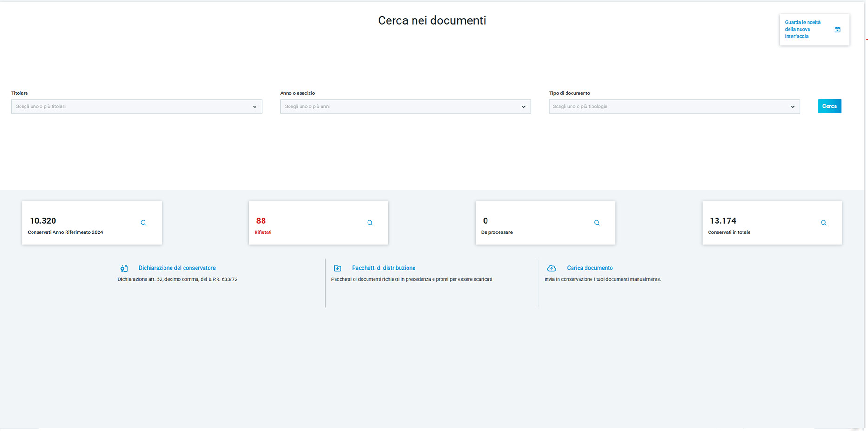The height and width of the screenshot is (431, 868).
Task: Follow the Carica documento link
Action: 590,268
